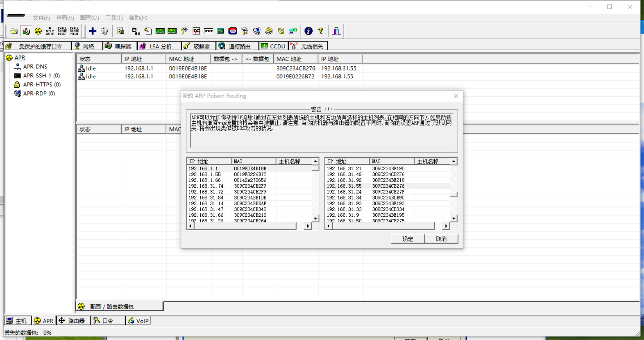The height and width of the screenshot is (340, 644).
Task: Click the recycle bin Remove icon
Action: (x=105, y=31)
